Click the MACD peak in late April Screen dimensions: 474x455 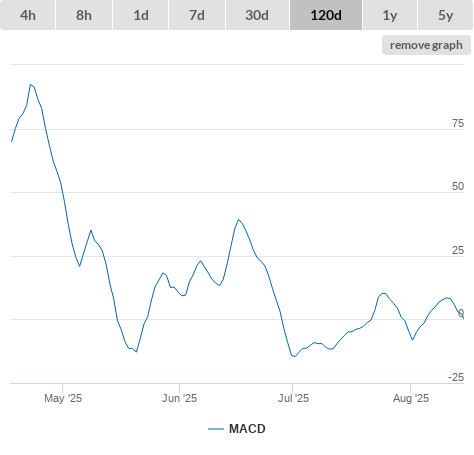pos(30,85)
